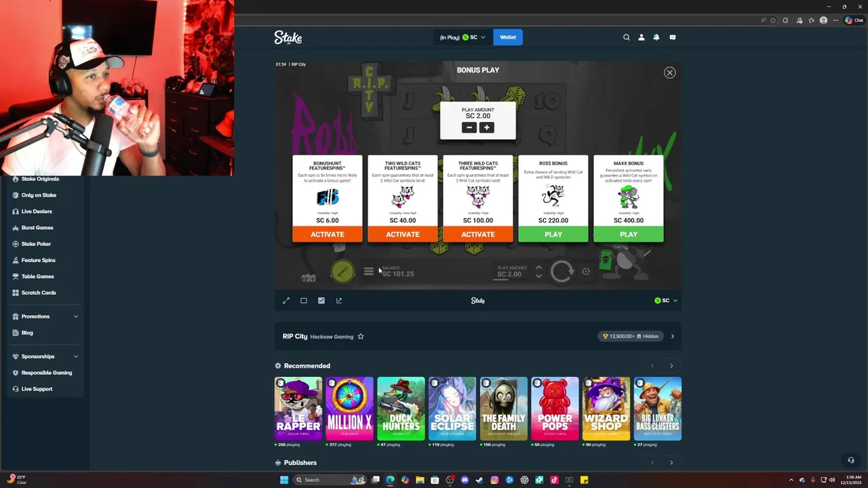Viewport: 868px width, 488px height.
Task: Open the search magnifier in header
Action: (627, 37)
